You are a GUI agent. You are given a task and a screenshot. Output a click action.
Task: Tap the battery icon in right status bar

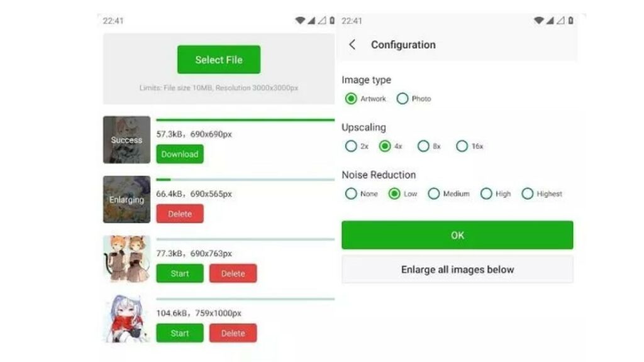pyautogui.click(x=570, y=21)
